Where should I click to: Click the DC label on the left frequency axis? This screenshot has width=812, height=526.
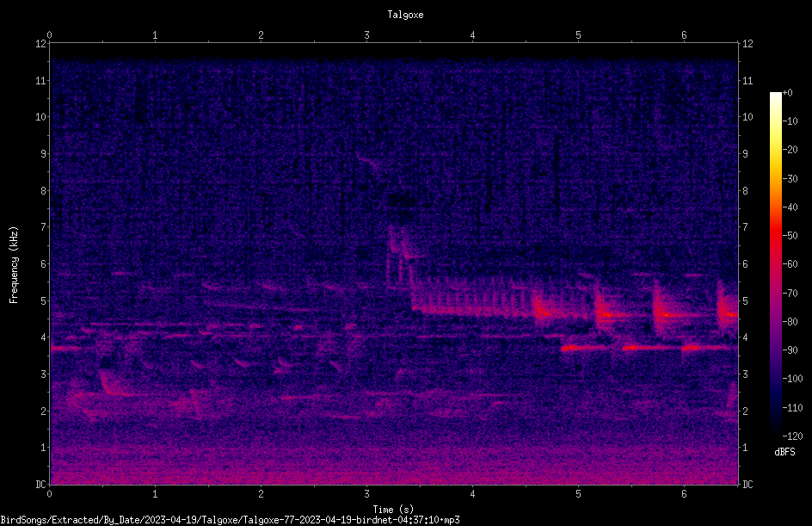41,485
